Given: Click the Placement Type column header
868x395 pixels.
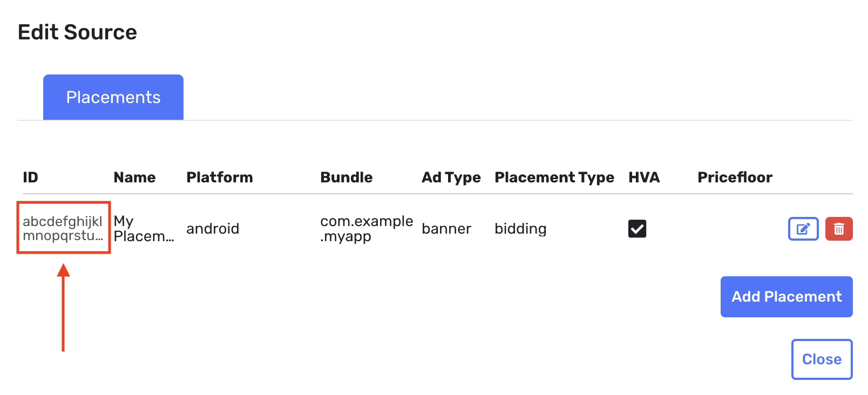Looking at the screenshot, I should (x=554, y=177).
